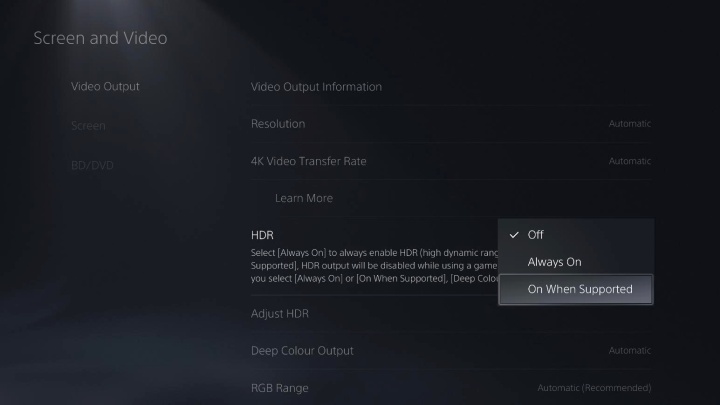Screen dimensions: 720x405
Task: Open the BD/DVD section
Action: (92, 165)
